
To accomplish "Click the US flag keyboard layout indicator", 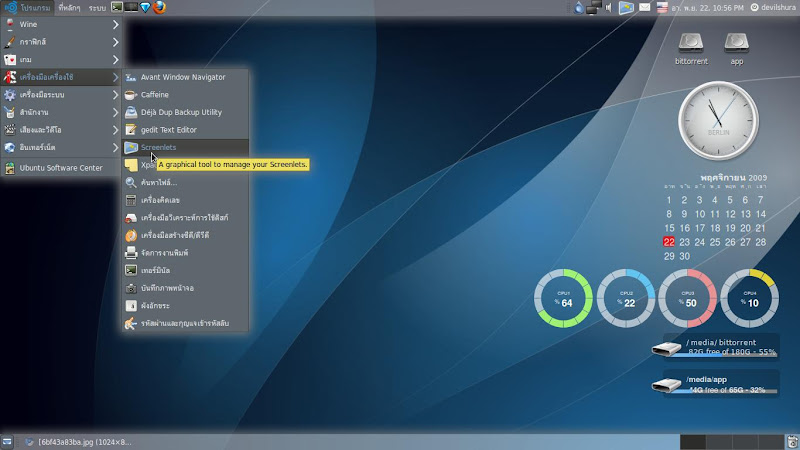I will click(662, 7).
